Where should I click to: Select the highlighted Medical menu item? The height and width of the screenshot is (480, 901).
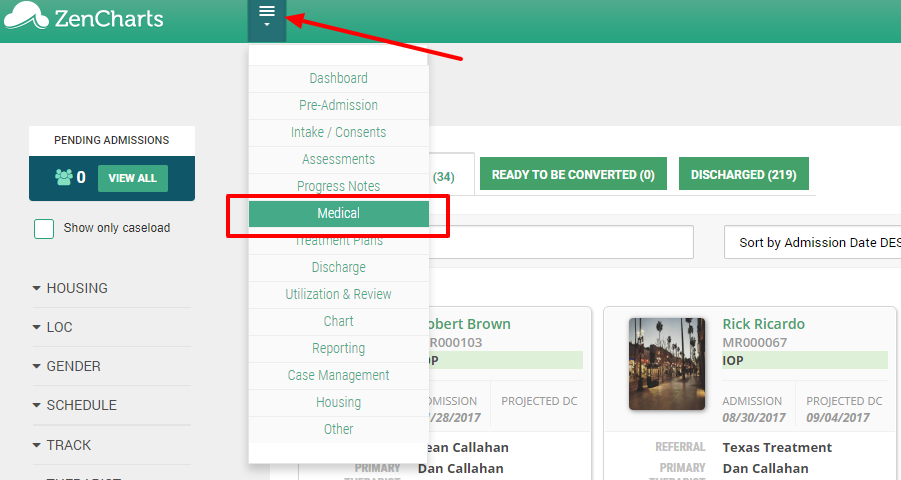[x=338, y=213]
